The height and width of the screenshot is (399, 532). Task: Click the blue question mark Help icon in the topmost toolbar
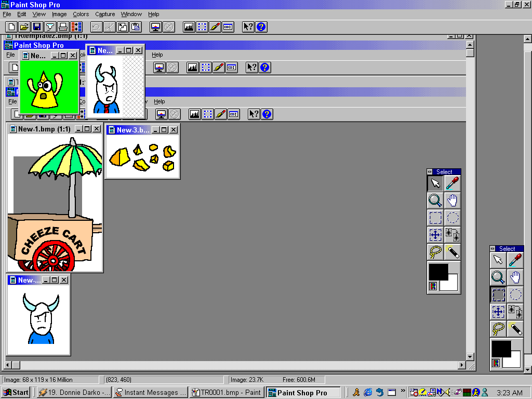coord(261,26)
